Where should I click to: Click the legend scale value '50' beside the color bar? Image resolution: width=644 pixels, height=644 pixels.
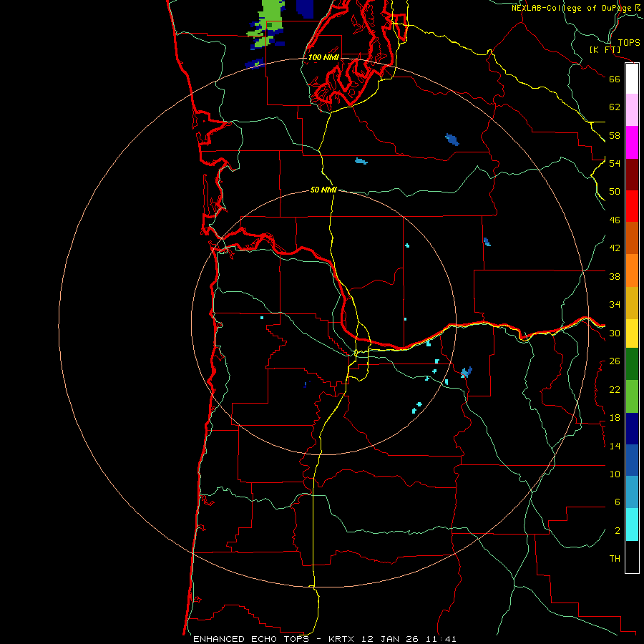pos(615,191)
